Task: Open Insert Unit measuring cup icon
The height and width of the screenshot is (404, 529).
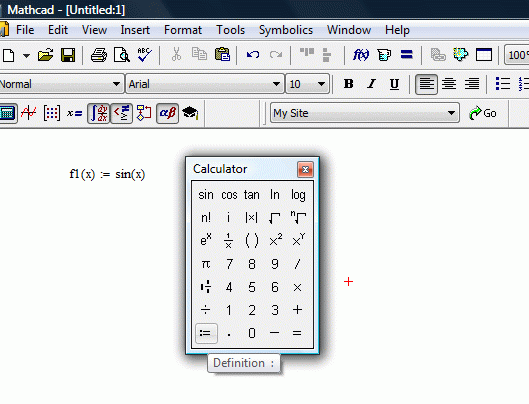Action: tap(384, 55)
